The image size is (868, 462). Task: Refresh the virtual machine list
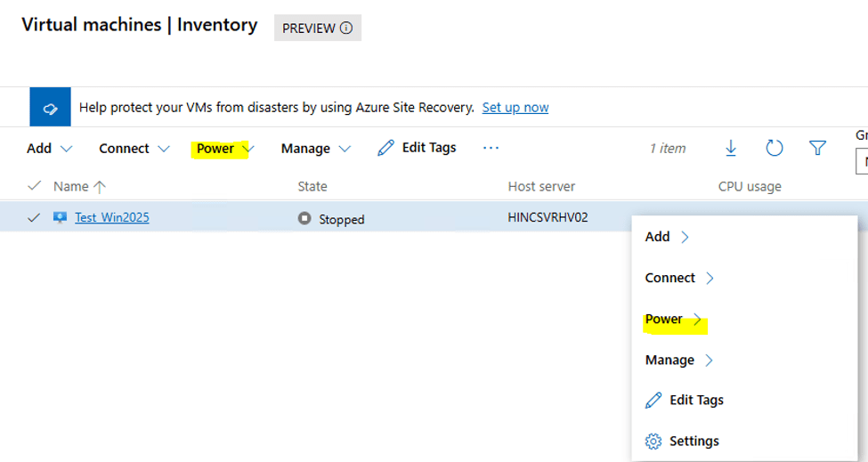point(774,148)
